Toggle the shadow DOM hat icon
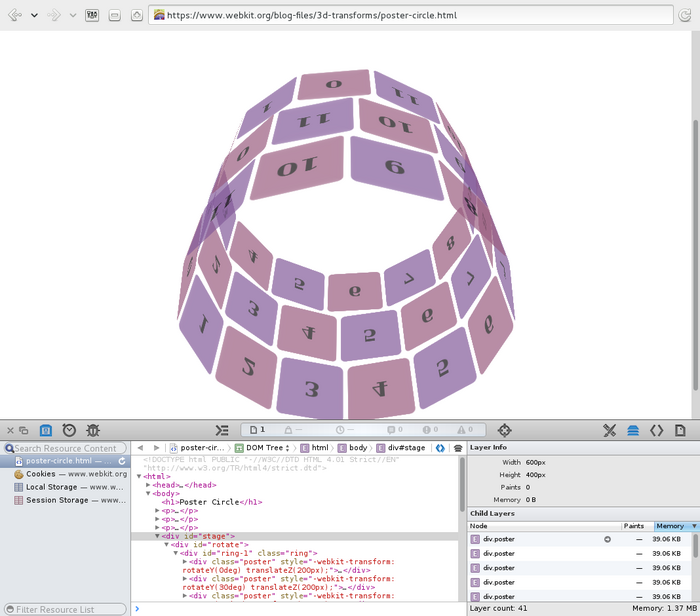 pyautogui.click(x=457, y=448)
